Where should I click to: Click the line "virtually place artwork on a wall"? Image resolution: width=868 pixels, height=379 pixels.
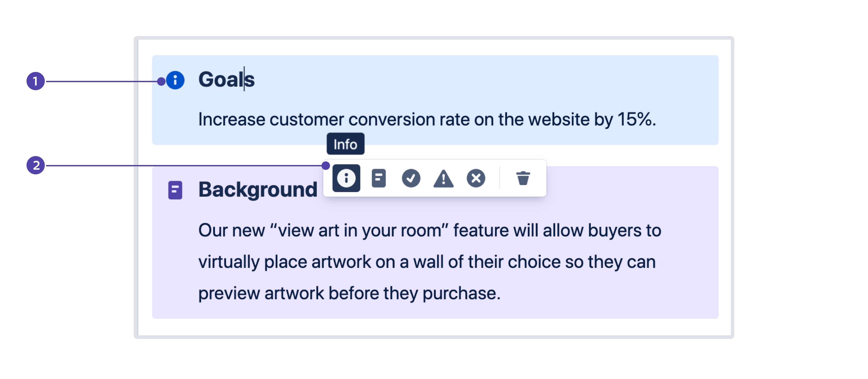click(427, 262)
